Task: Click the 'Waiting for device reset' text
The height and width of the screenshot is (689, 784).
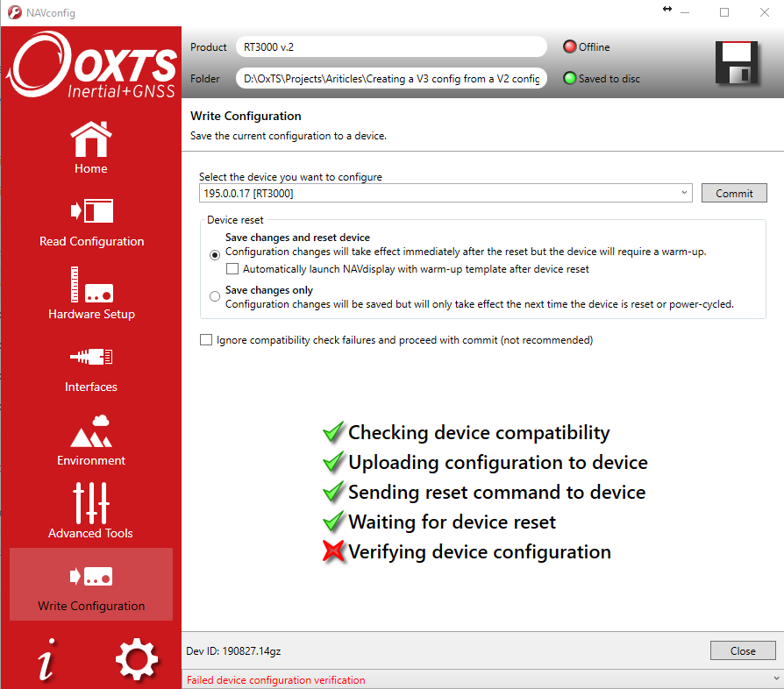Action: pos(452,522)
